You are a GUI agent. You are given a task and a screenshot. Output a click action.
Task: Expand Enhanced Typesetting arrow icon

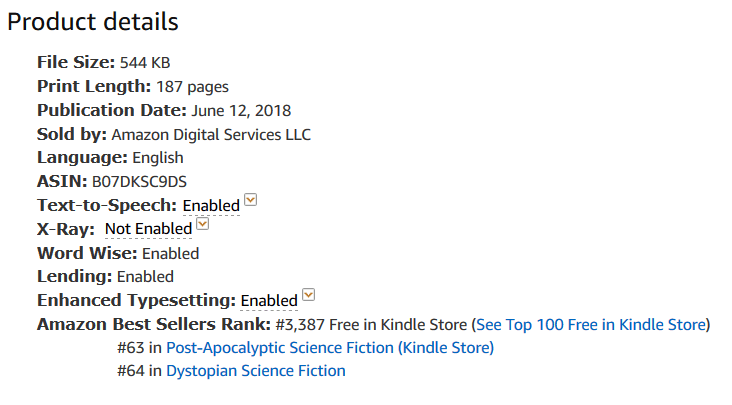pos(309,296)
